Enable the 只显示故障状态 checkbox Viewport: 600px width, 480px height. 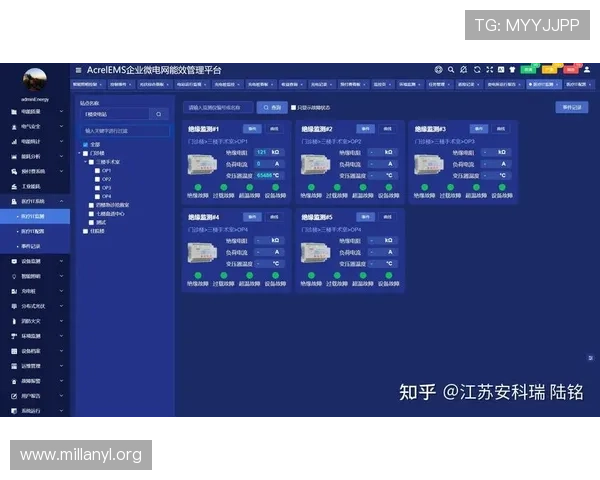[293, 108]
